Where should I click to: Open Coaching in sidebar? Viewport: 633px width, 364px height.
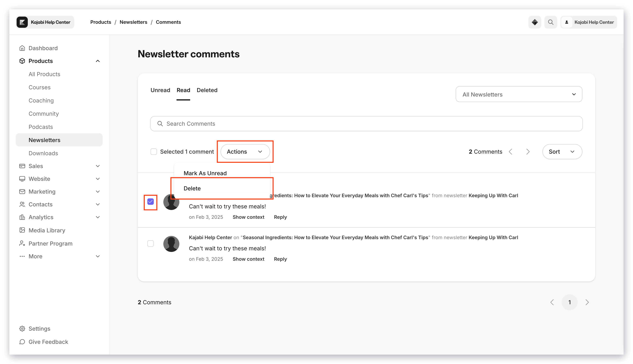(x=41, y=100)
